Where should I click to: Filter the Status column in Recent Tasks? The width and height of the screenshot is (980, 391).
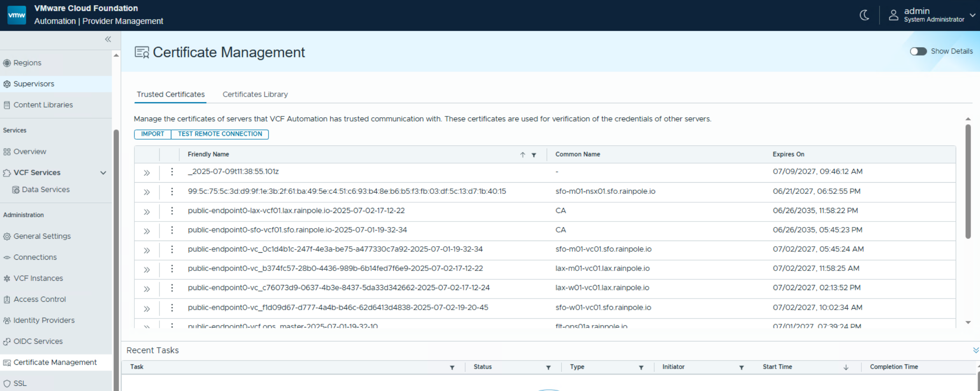click(548, 368)
